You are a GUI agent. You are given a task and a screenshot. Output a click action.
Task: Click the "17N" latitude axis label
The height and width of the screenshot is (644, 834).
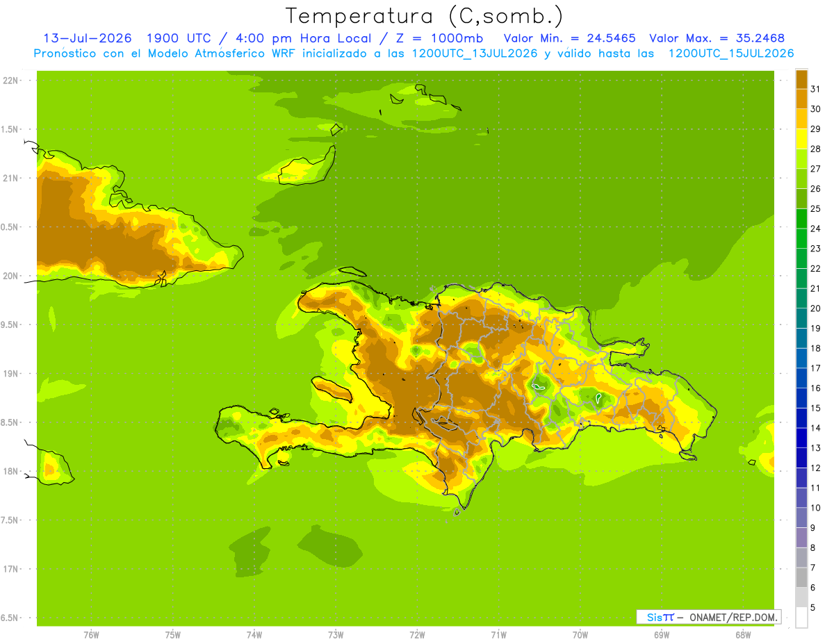(11, 569)
